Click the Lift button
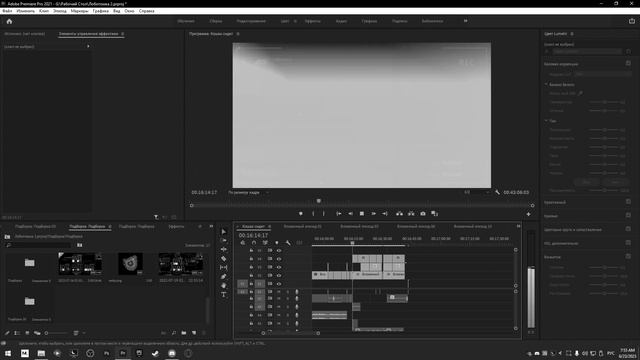Viewport: 640px width, 360px height. (399, 213)
